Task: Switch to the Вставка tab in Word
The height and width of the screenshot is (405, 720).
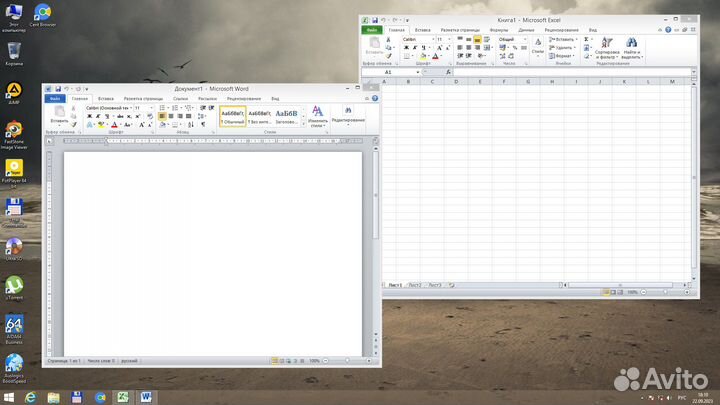Action: tap(106, 99)
